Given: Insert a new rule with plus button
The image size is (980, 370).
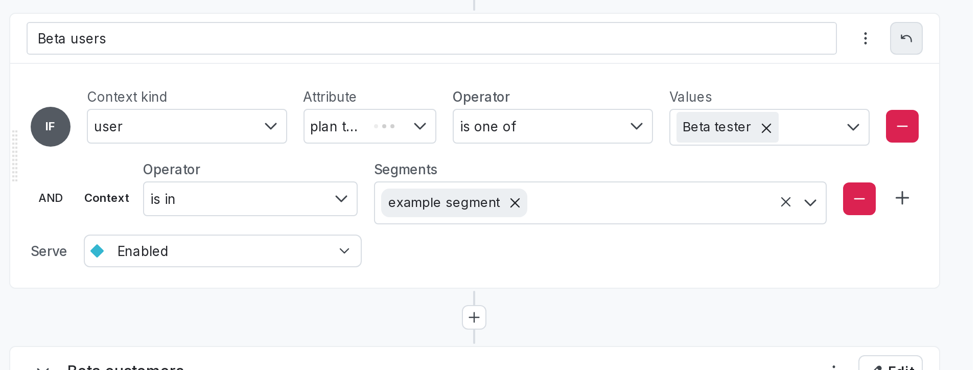Looking at the screenshot, I should tap(474, 317).
